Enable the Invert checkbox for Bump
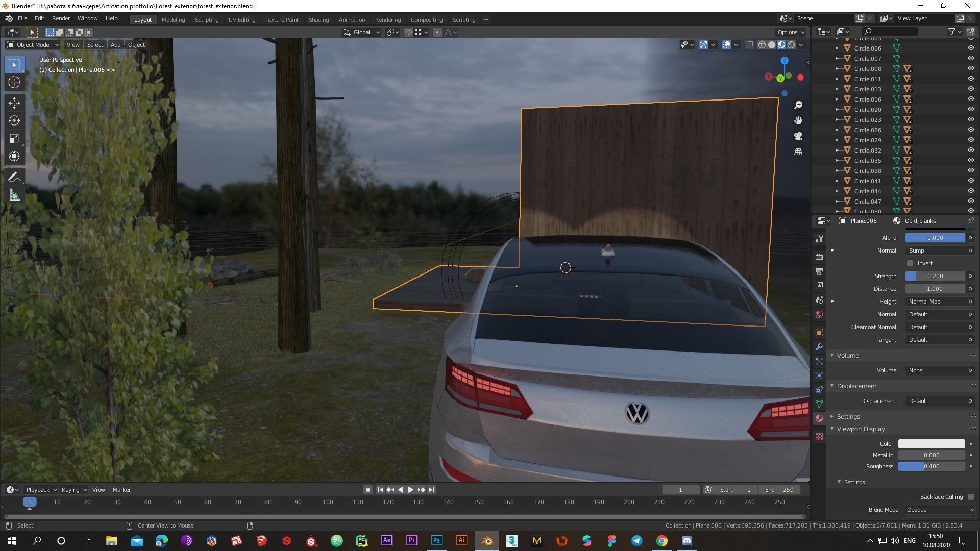 click(910, 263)
